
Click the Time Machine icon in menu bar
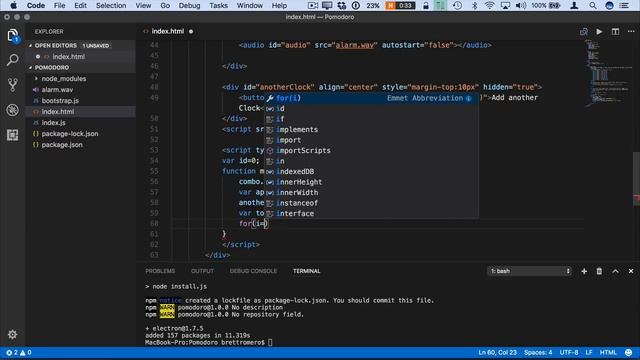coord(458,5)
